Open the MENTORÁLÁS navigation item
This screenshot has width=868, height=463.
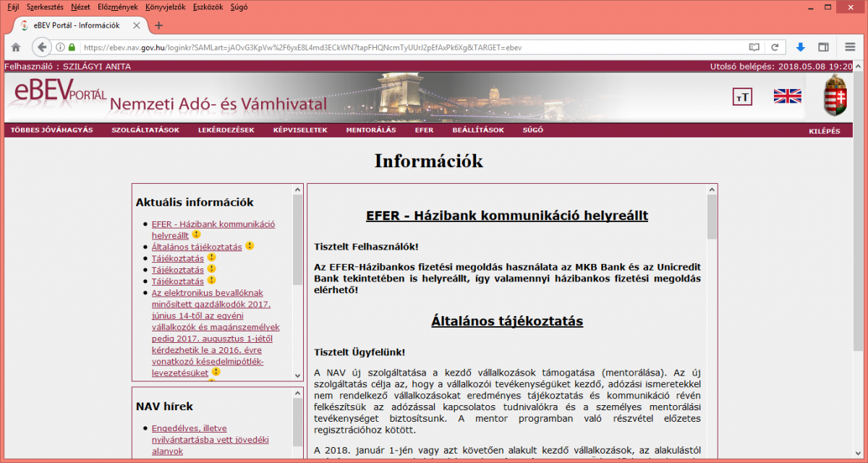[x=371, y=130]
